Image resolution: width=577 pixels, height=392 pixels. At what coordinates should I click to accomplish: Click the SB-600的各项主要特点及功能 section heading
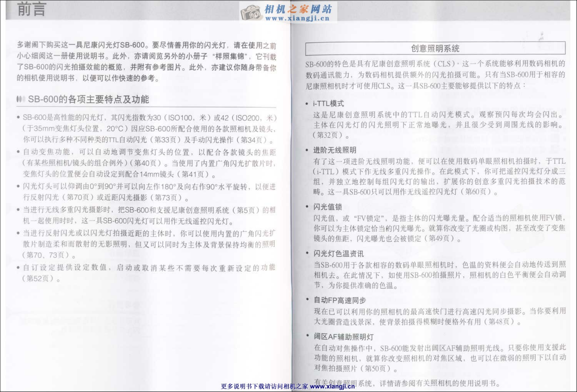click(88, 99)
